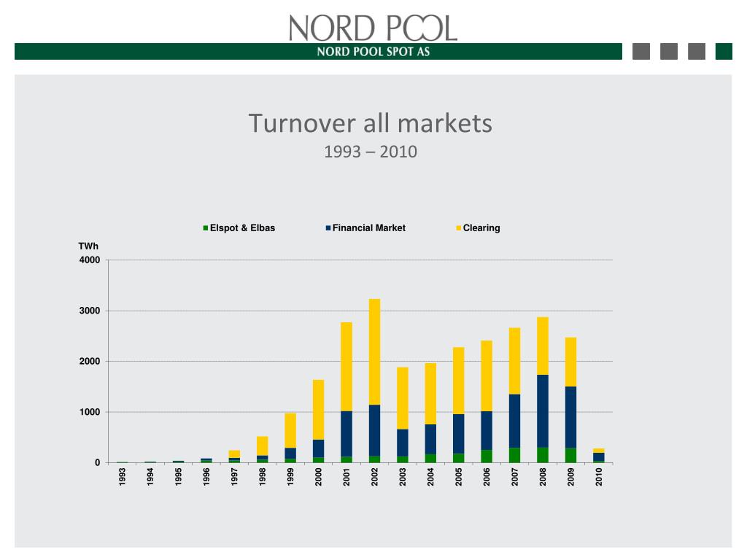747x560 pixels.
Task: Click the 1995 x-axis label
Action: click(x=178, y=477)
